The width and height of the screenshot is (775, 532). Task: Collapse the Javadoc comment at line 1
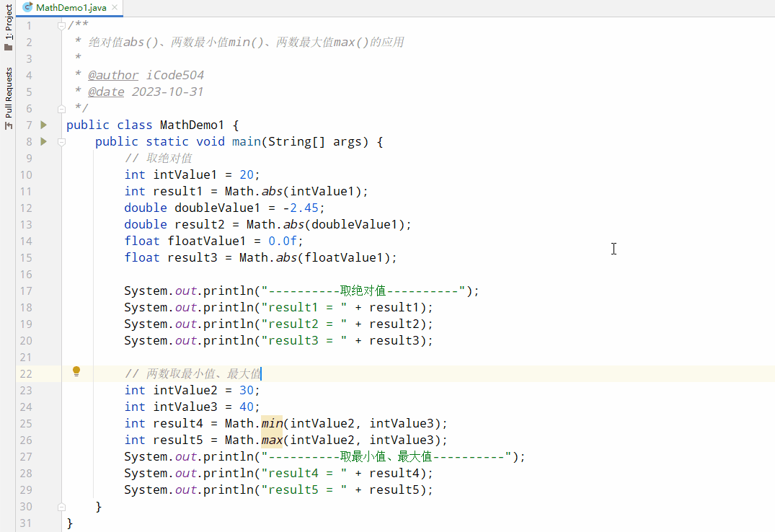click(62, 25)
